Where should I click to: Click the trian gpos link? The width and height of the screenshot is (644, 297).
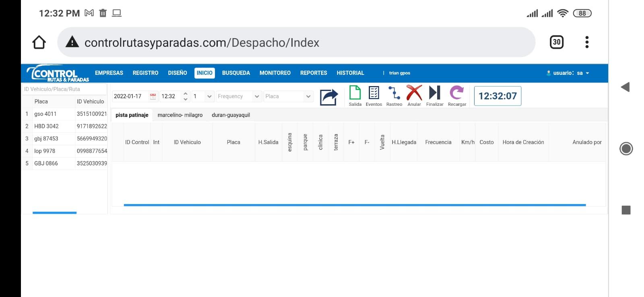click(x=400, y=73)
